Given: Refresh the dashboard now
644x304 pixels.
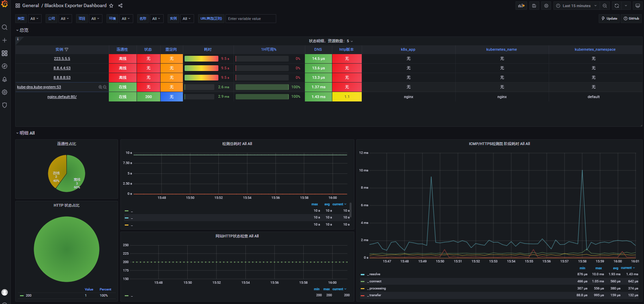Looking at the screenshot, I should [x=617, y=6].
